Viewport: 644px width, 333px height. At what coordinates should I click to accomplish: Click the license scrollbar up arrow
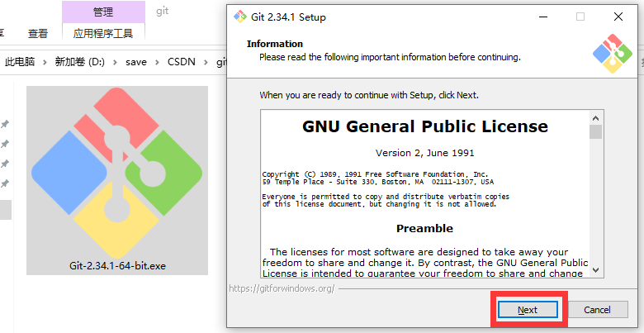tap(596, 118)
